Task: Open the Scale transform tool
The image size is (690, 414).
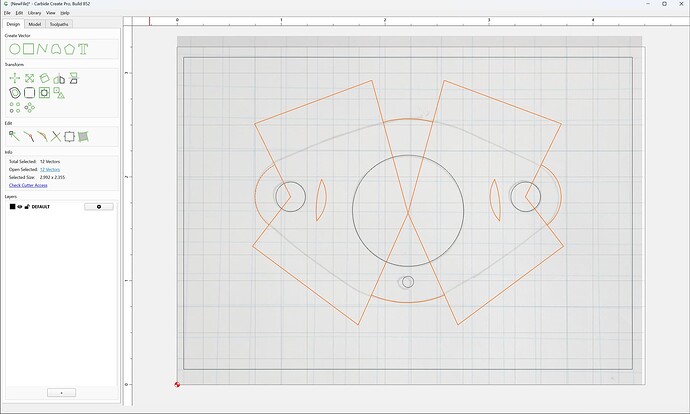Action: point(29,78)
